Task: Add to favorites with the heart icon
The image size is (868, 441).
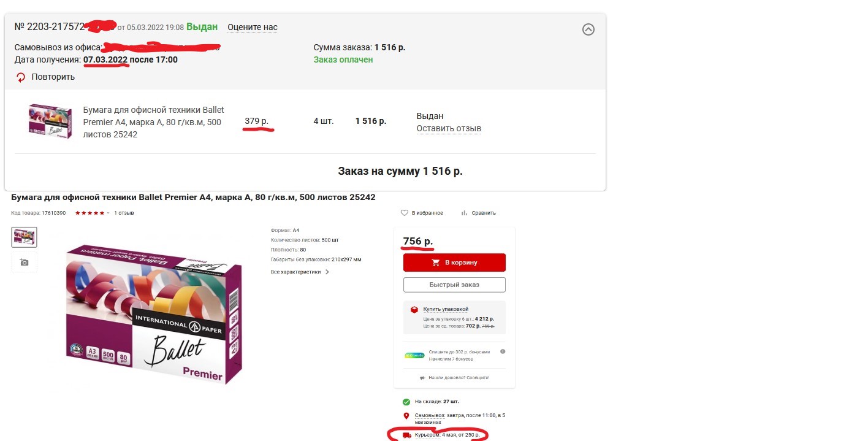Action: point(405,213)
